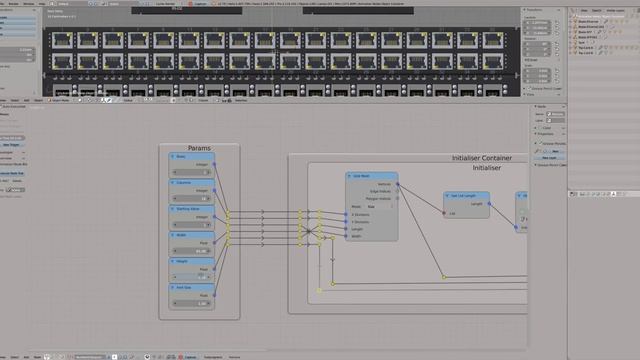Open the XYZ Euler rotation mode dropdown
Viewport: 640px width, 360px height.
click(541, 60)
